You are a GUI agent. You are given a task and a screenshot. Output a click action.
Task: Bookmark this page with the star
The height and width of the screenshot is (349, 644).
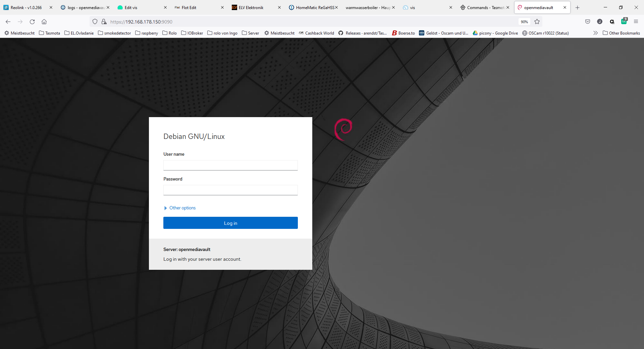click(x=537, y=22)
